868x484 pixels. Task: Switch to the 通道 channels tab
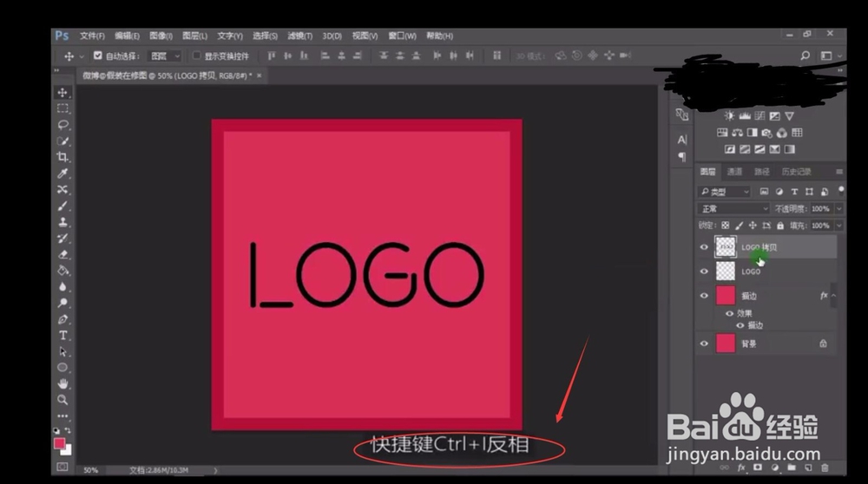coord(734,172)
